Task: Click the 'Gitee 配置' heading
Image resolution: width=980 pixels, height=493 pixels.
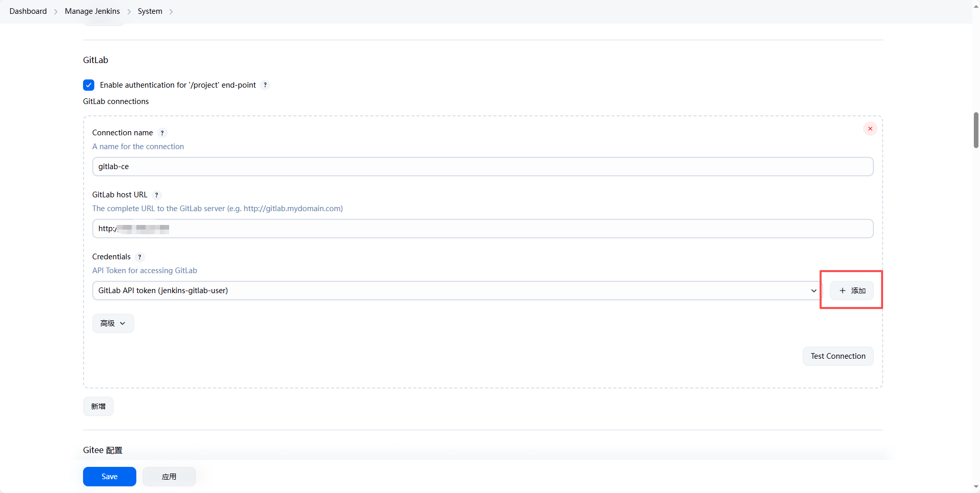Action: tap(103, 450)
